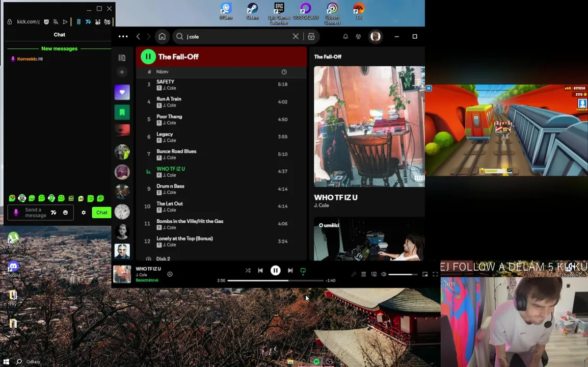
Task: Open the album cover in now playing panel
Action: 369,126
